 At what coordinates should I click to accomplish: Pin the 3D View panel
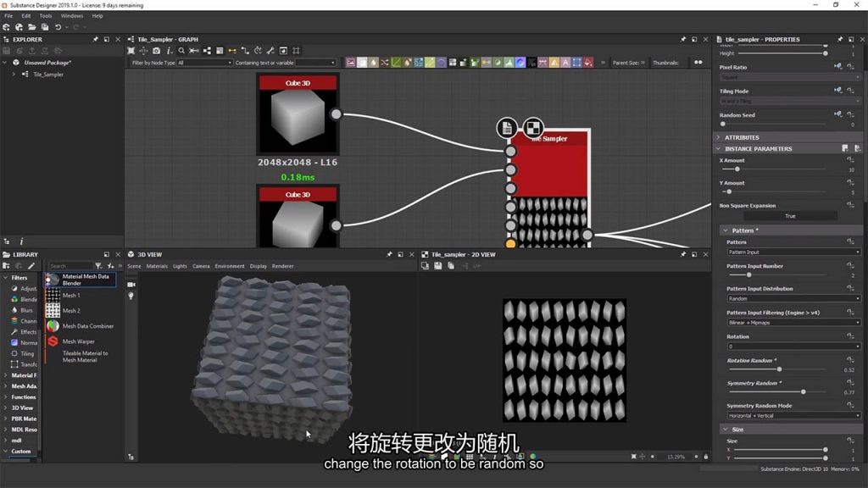[390, 254]
